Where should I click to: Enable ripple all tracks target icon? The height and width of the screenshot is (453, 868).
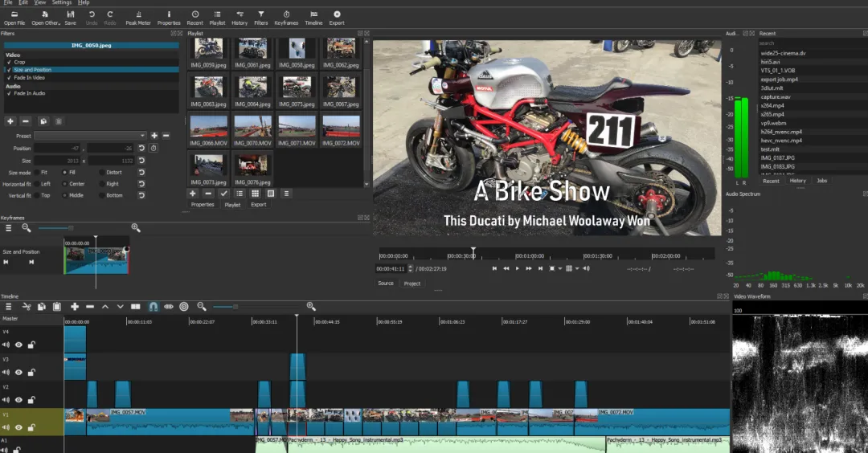coord(184,307)
